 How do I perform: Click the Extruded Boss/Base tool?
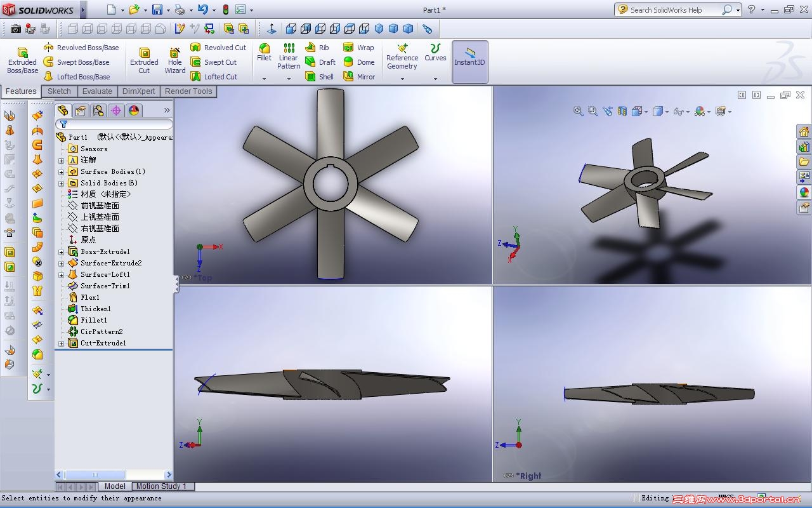tap(22, 61)
